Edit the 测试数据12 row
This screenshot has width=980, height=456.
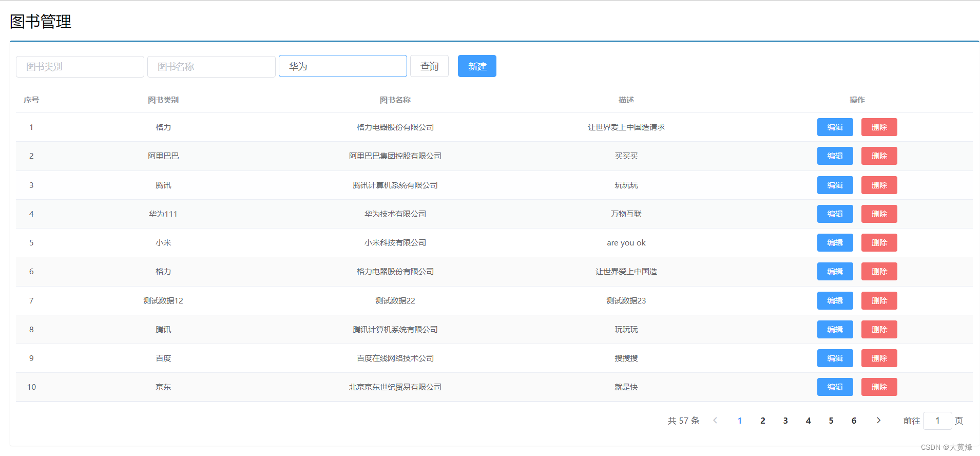pyautogui.click(x=835, y=301)
